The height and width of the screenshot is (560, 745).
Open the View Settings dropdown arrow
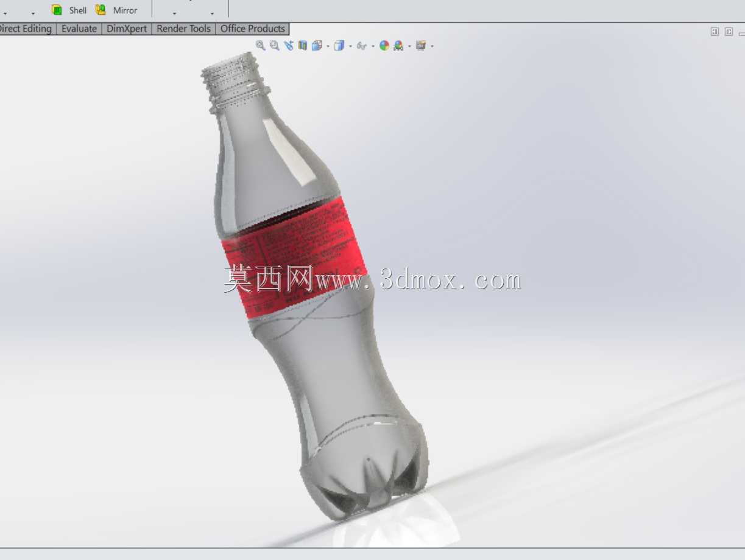(433, 46)
